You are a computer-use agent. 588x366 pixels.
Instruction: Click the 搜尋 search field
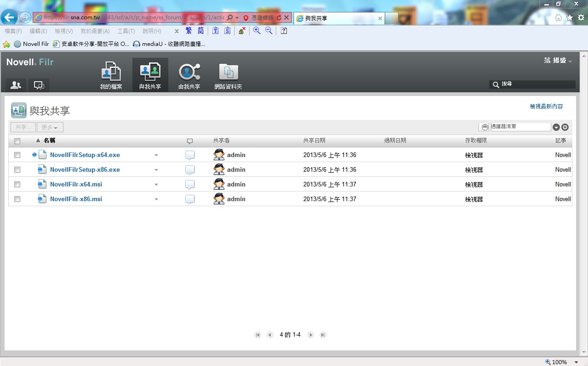pyautogui.click(x=532, y=84)
